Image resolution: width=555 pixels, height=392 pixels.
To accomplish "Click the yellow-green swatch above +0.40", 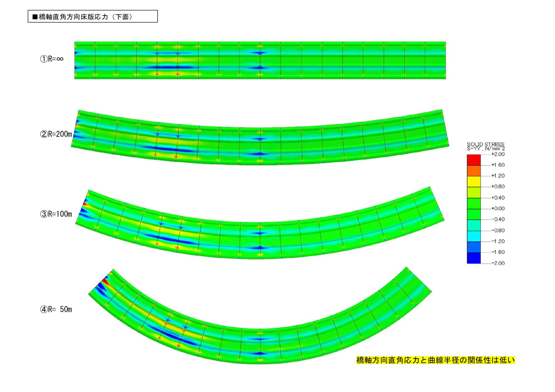I will tap(474, 192).
